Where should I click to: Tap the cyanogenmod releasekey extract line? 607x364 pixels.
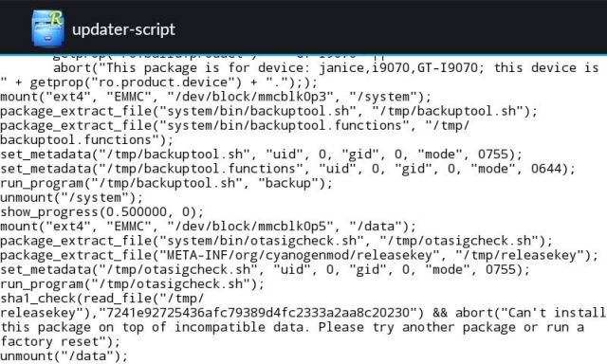pyautogui.click(x=300, y=255)
